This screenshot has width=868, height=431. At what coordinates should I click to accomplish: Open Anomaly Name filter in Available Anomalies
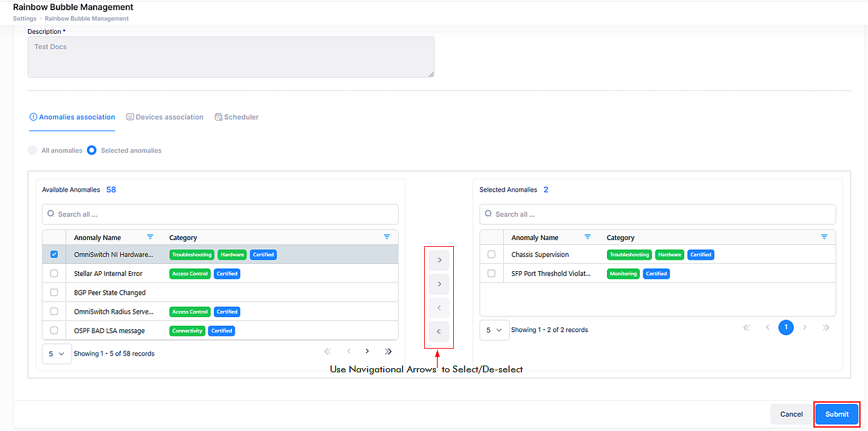(150, 237)
